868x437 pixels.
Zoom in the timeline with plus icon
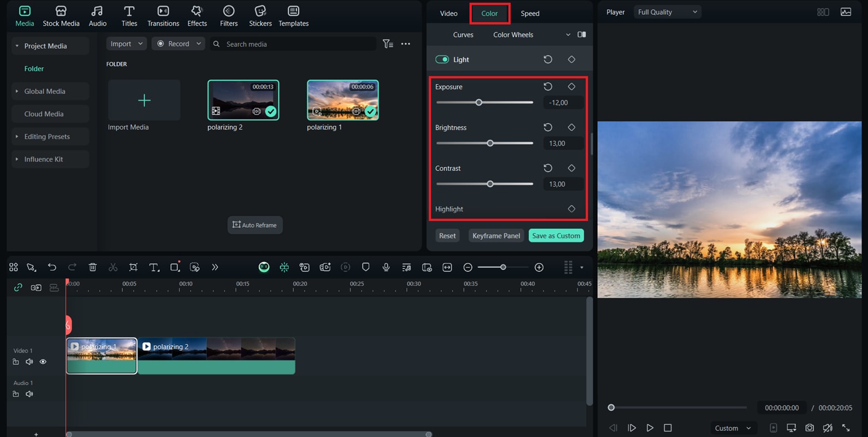pyautogui.click(x=539, y=267)
